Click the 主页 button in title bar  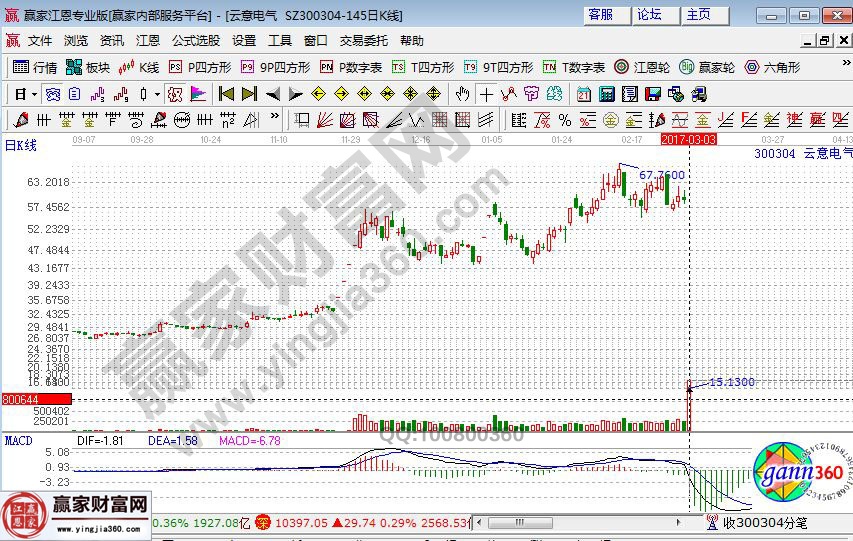pyautogui.click(x=705, y=15)
